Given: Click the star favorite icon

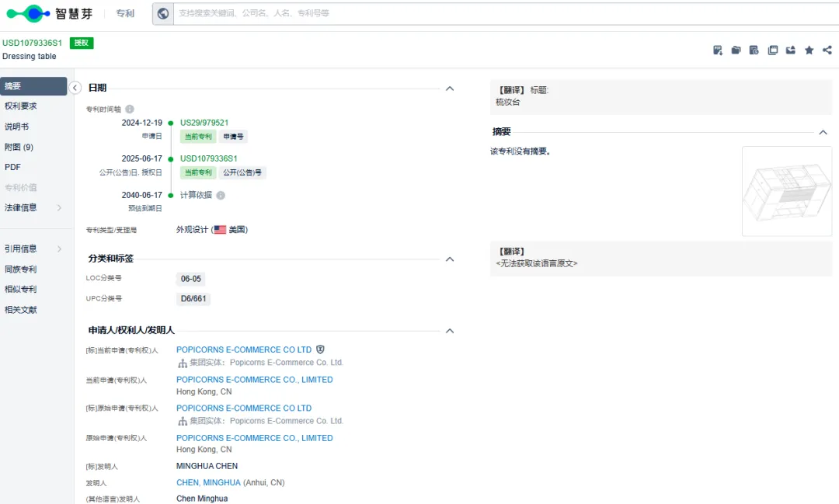Looking at the screenshot, I should pyautogui.click(x=809, y=50).
